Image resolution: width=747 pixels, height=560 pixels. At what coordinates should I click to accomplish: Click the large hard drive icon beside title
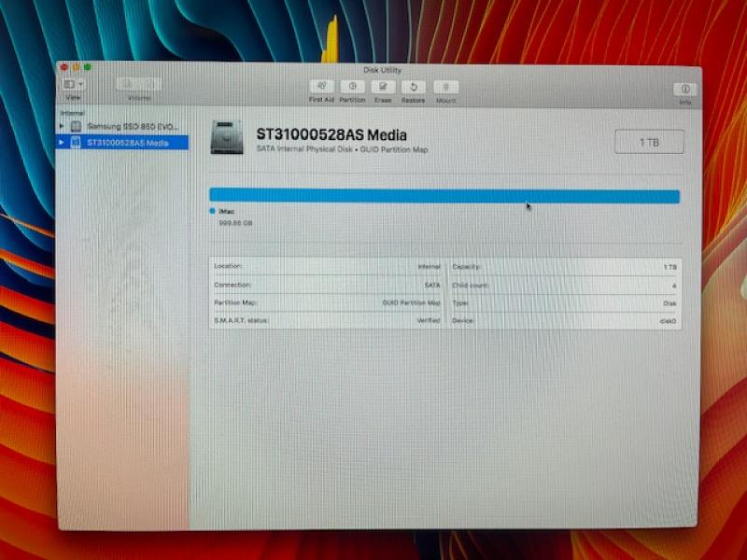pos(227,137)
